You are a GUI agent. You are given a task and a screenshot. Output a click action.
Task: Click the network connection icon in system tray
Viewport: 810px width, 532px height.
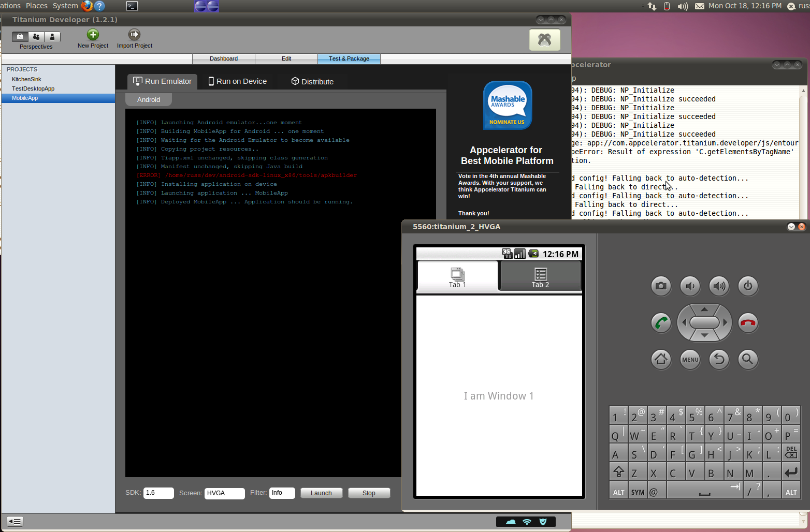(x=652, y=6)
